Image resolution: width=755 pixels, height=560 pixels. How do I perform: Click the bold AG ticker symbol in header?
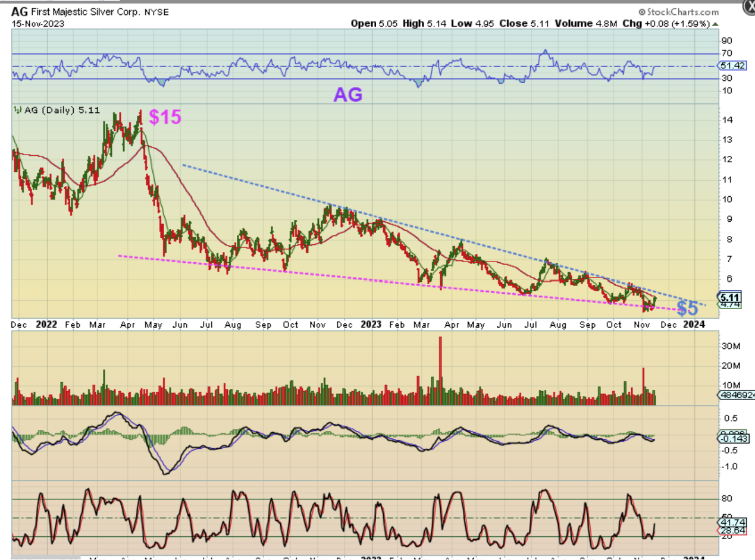point(19,12)
